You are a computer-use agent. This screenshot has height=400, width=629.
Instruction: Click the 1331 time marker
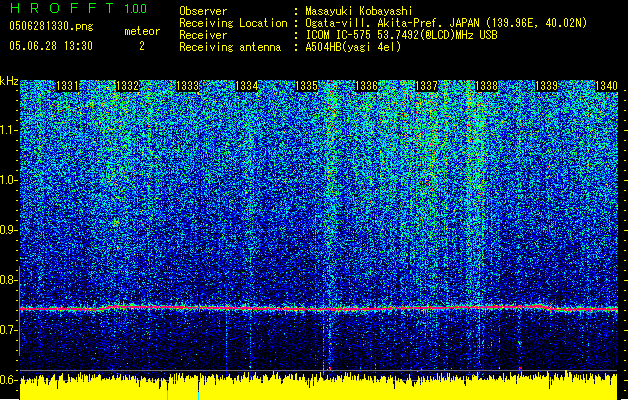coord(67,86)
